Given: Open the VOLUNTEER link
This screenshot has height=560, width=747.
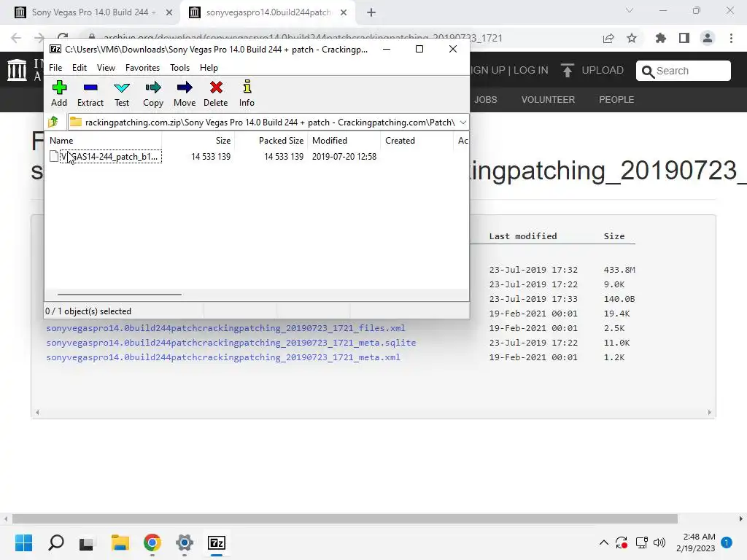Looking at the screenshot, I should tap(548, 99).
